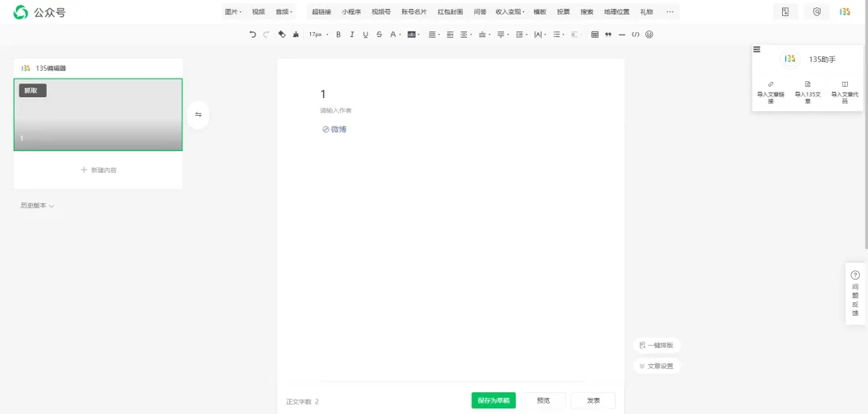Add new content via 新建内容
This screenshot has width=868, height=414.
[x=99, y=170]
